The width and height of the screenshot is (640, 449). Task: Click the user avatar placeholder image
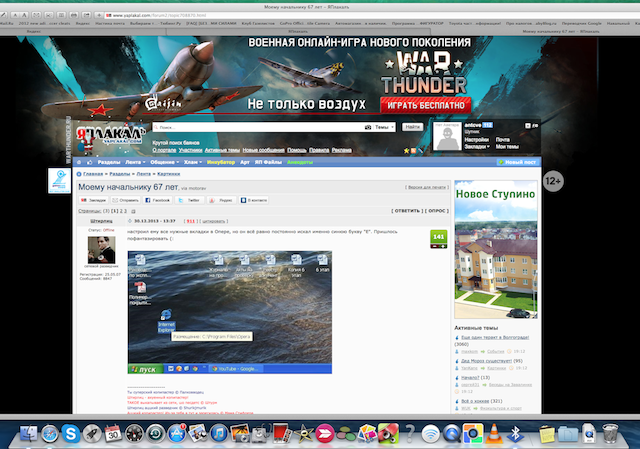(x=447, y=136)
